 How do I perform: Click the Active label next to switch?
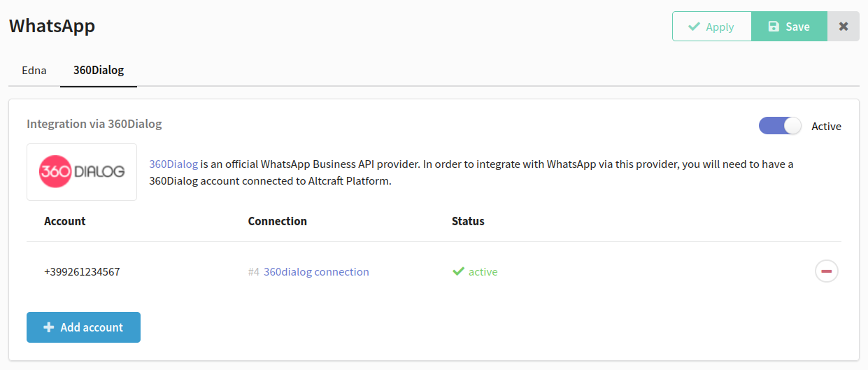point(826,127)
